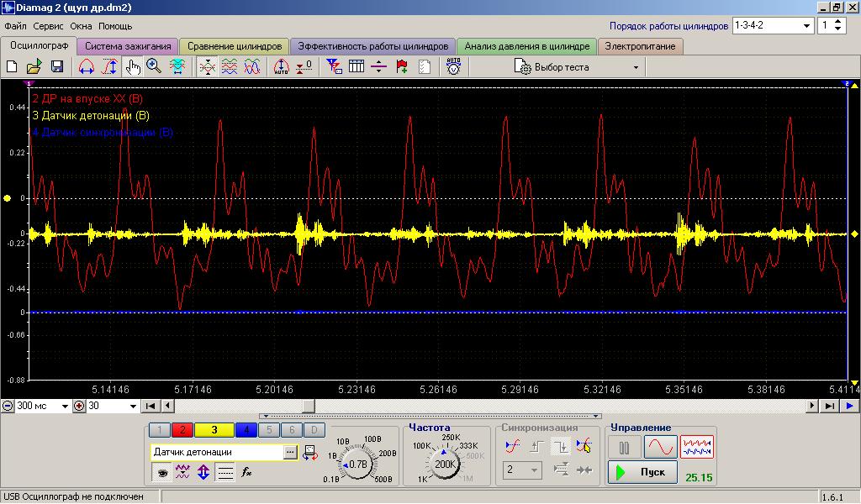Create a new blank oscillogram file
The image size is (861, 504).
12,67
